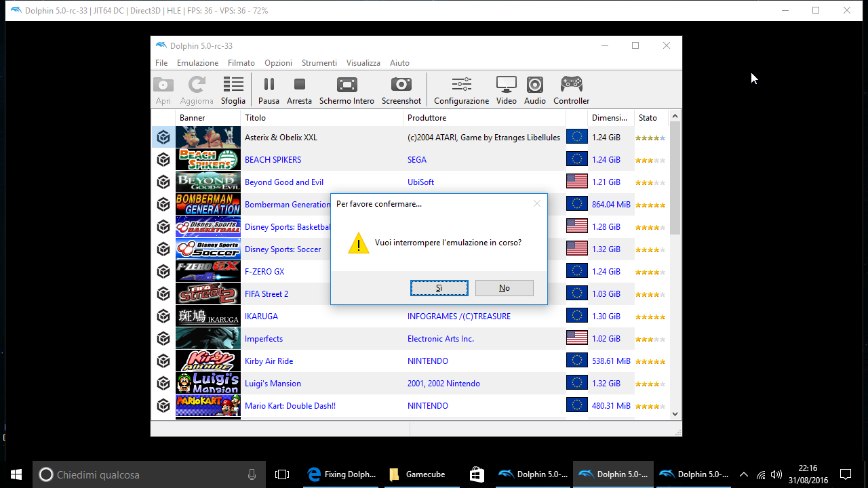Image resolution: width=868 pixels, height=488 pixels.
Task: Select the Disney Sports: Soccer title
Action: (x=283, y=249)
